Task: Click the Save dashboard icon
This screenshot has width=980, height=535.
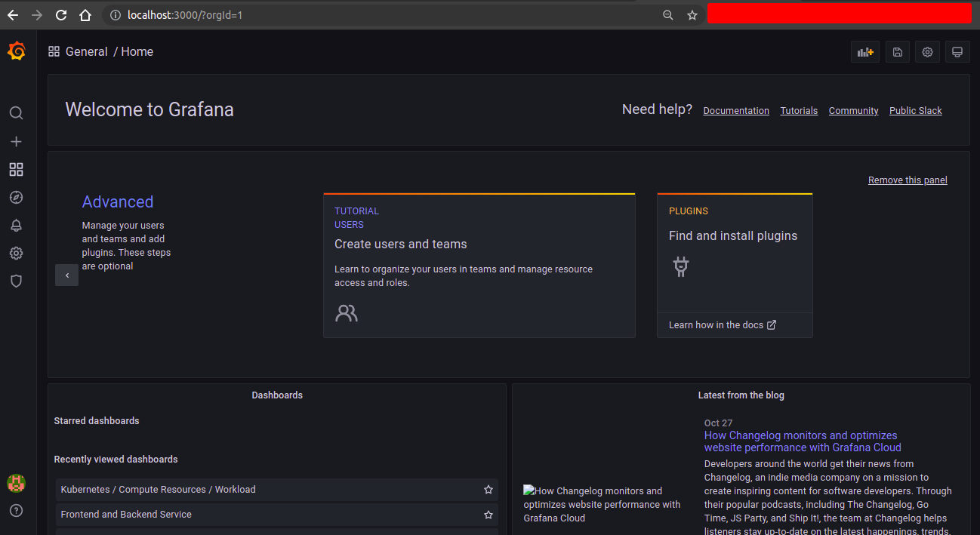Action: coord(898,52)
